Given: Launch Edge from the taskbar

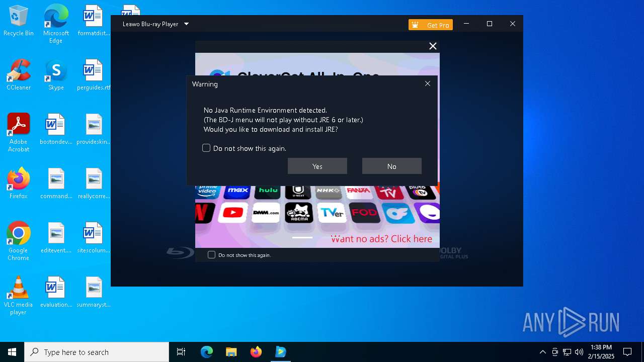Looking at the screenshot, I should click(x=207, y=352).
